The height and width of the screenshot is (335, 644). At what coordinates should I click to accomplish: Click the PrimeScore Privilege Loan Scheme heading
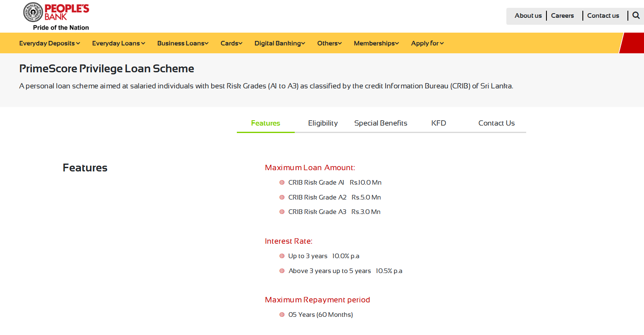pos(107,69)
